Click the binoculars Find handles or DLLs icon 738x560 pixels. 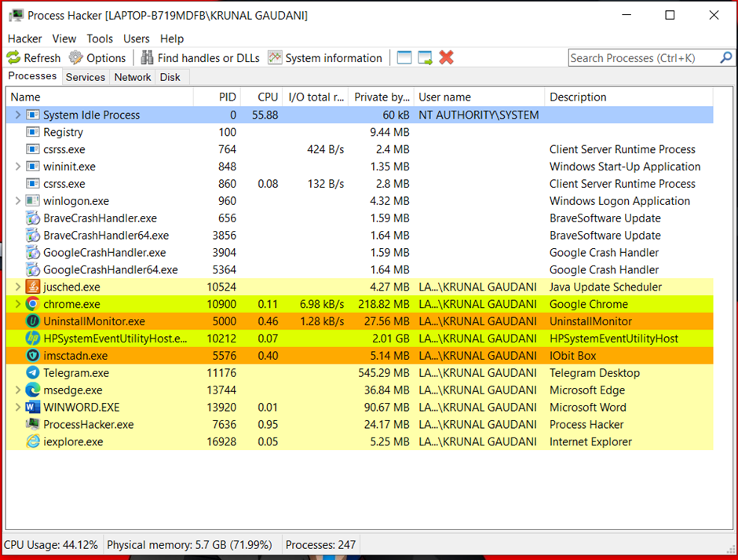[147, 58]
